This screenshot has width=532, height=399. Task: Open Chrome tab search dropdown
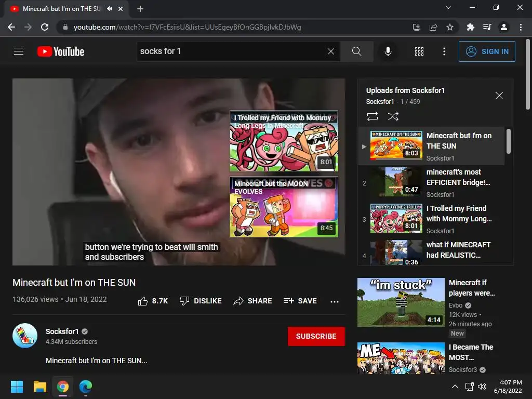(448, 7)
